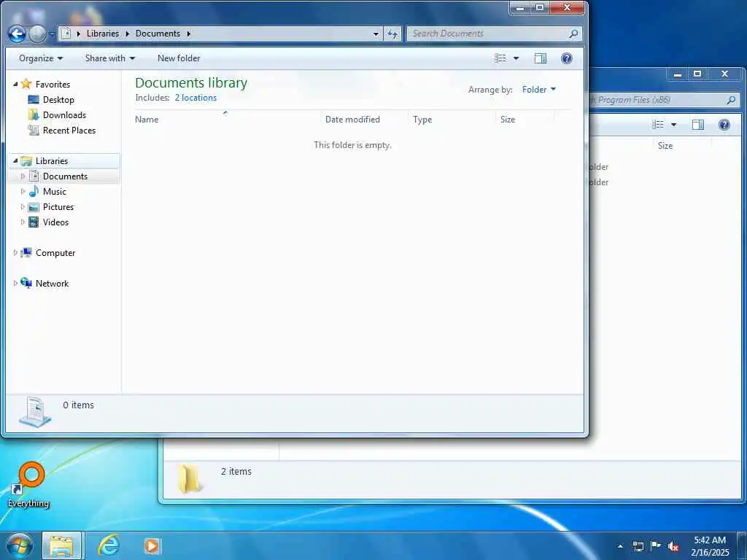
Task: Open the 2 locations link
Action: pyautogui.click(x=196, y=98)
